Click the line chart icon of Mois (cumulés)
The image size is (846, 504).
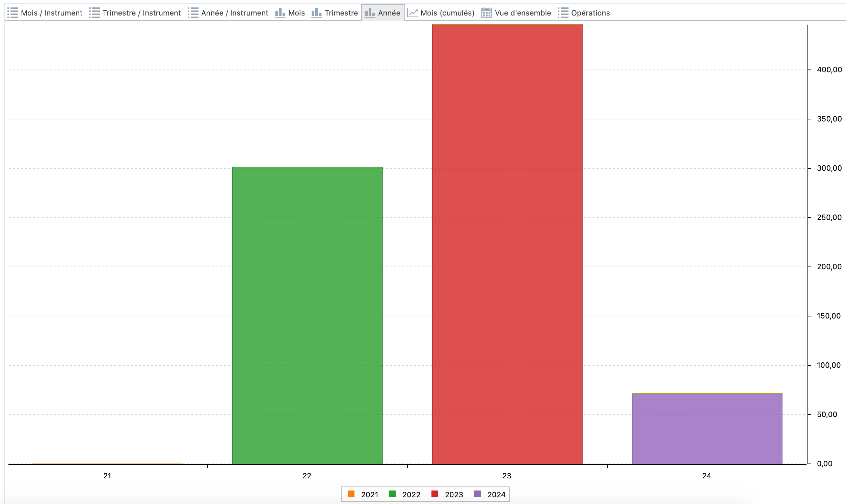click(412, 13)
